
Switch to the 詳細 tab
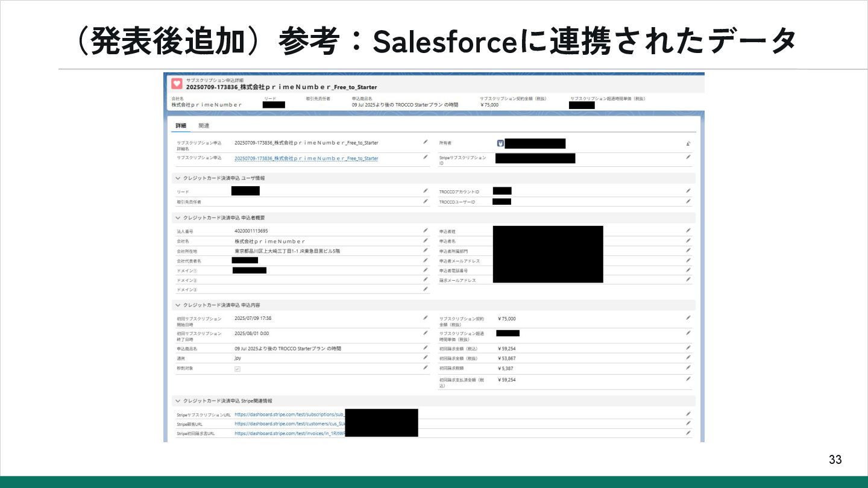(x=181, y=126)
